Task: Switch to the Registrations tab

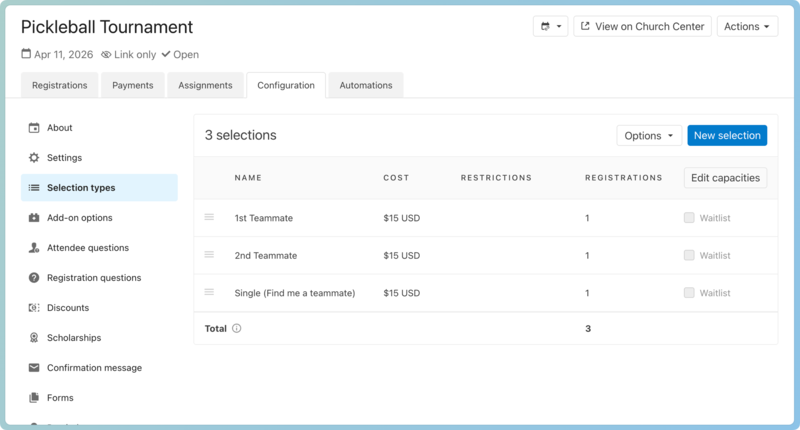Action: coord(59,86)
